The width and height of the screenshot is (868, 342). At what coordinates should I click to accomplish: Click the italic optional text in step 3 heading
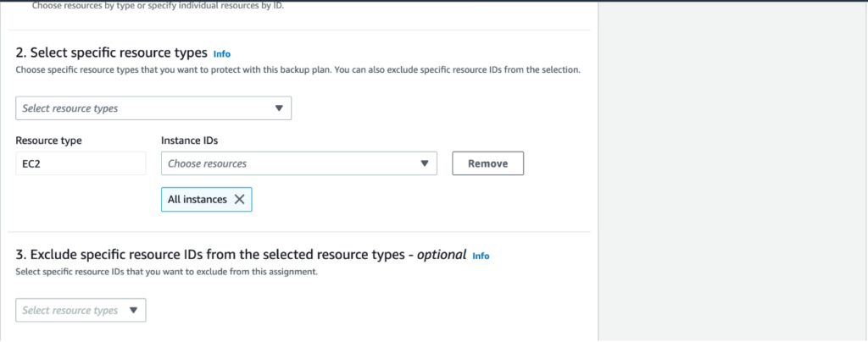click(442, 255)
